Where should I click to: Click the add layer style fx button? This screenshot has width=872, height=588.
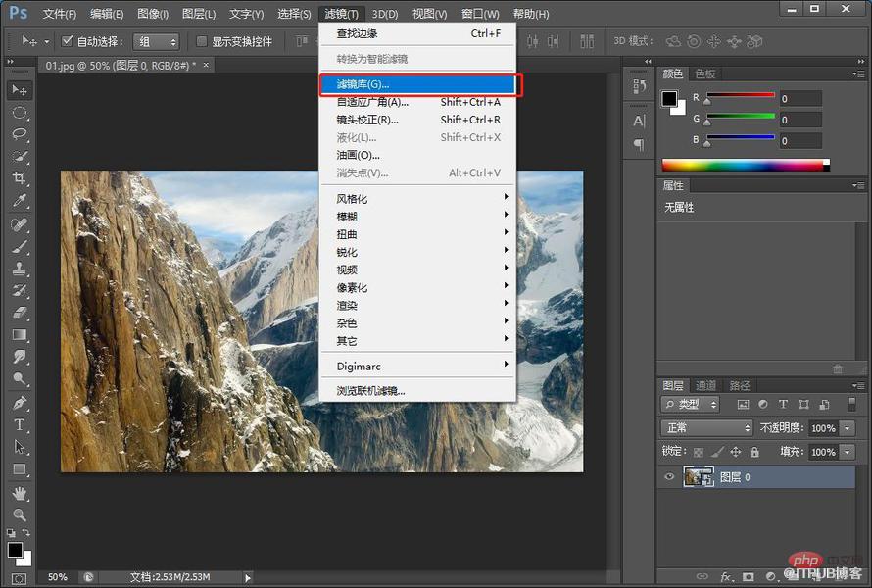click(725, 576)
